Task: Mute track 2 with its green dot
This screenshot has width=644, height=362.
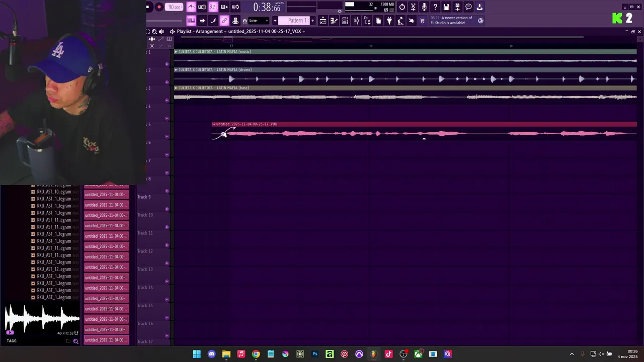Action: point(167,82)
